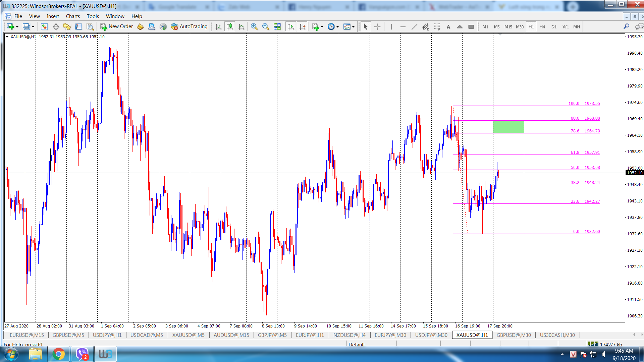Open the Strategy Tester magnifier icon
Viewport: 644px width, 362px height.
[x=90, y=26]
